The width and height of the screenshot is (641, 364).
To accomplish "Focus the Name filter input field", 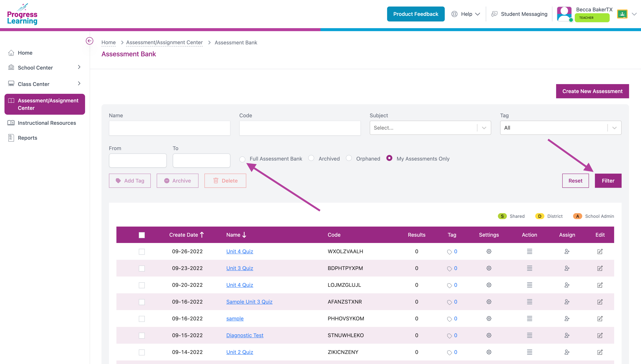I will click(x=169, y=128).
